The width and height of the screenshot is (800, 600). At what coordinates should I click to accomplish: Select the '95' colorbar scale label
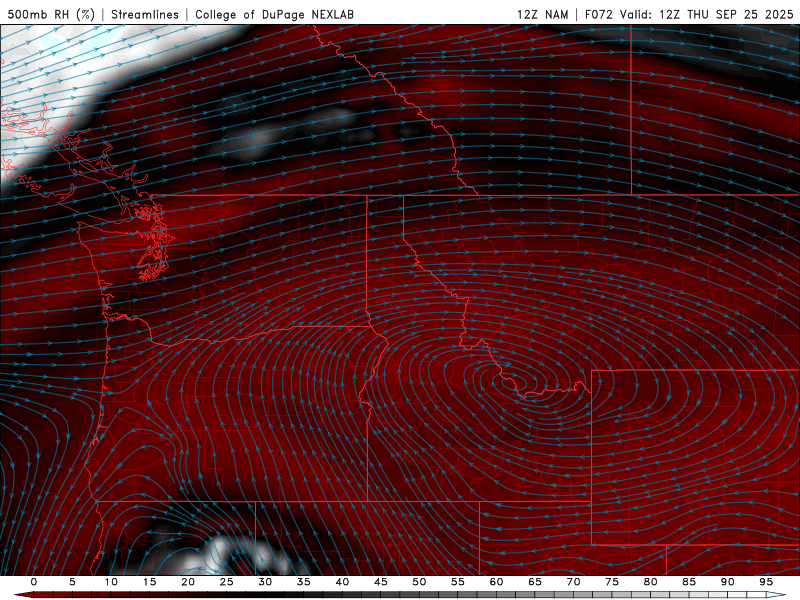click(x=766, y=582)
